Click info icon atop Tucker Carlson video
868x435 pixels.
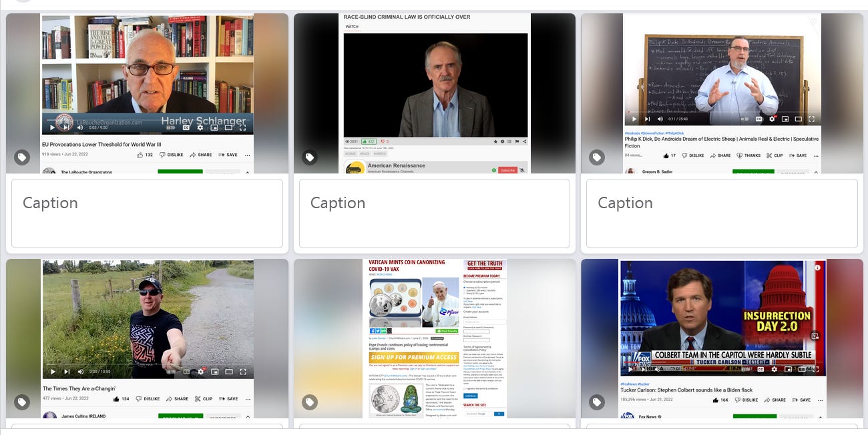818,268
